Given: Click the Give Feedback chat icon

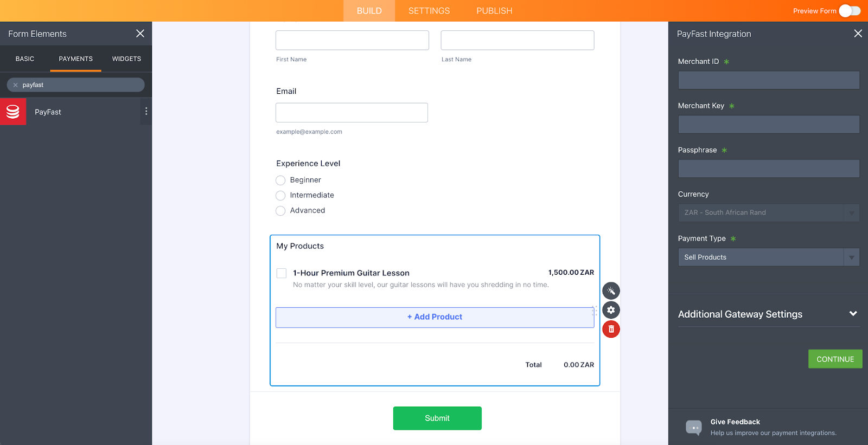Looking at the screenshot, I should tap(693, 427).
